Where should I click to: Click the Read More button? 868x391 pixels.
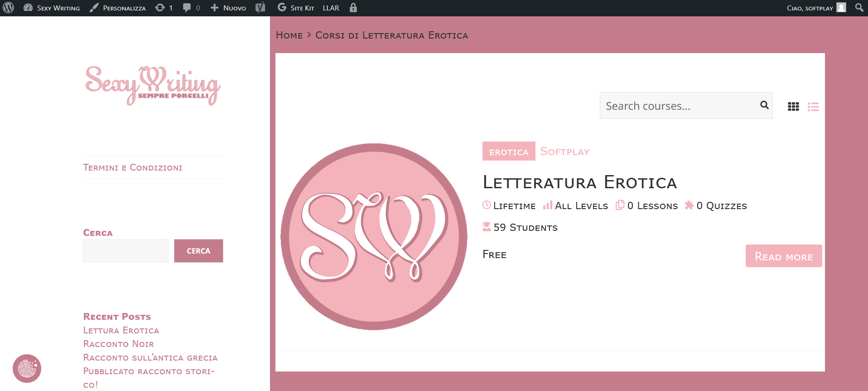point(783,256)
